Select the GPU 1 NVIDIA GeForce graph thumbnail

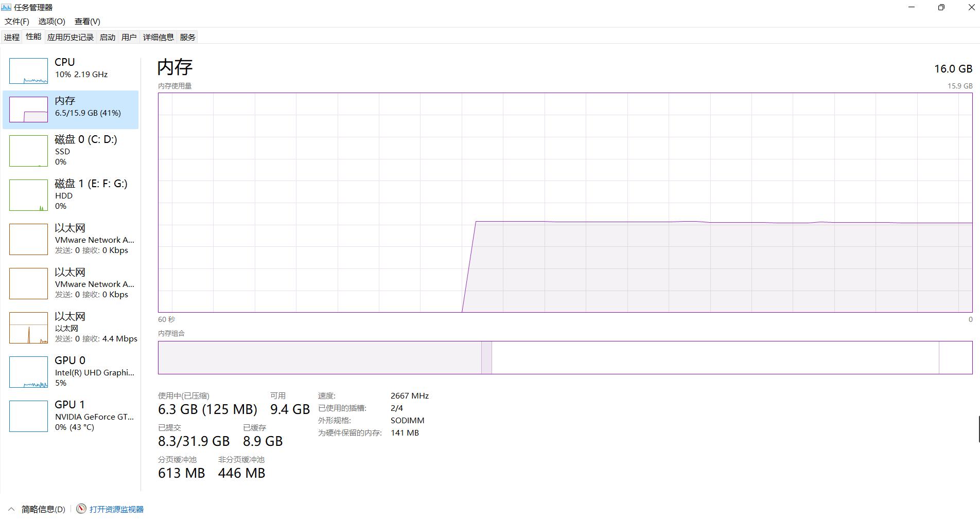pyautogui.click(x=28, y=416)
